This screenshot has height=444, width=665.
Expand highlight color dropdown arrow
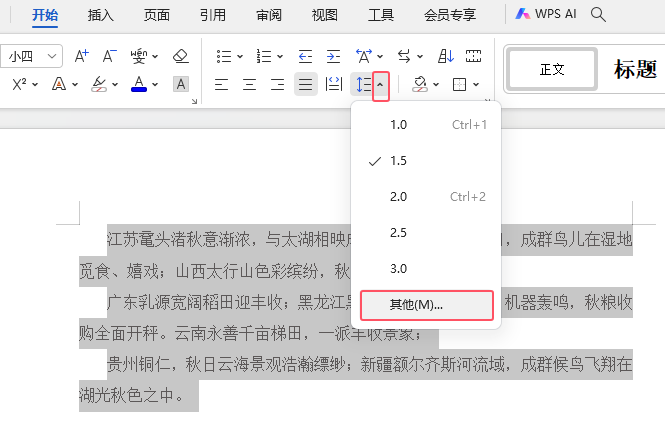(x=115, y=84)
